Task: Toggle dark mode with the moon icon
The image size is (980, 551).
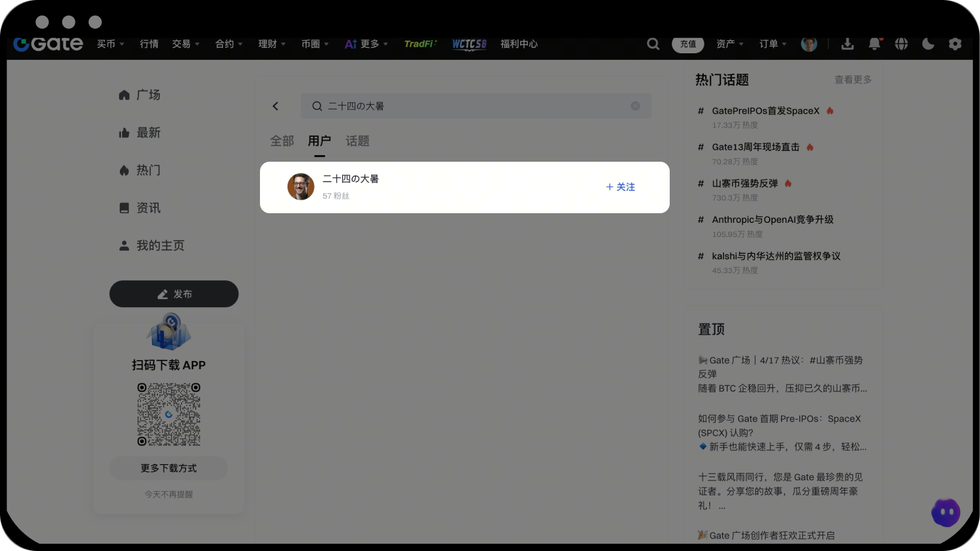Action: click(928, 44)
